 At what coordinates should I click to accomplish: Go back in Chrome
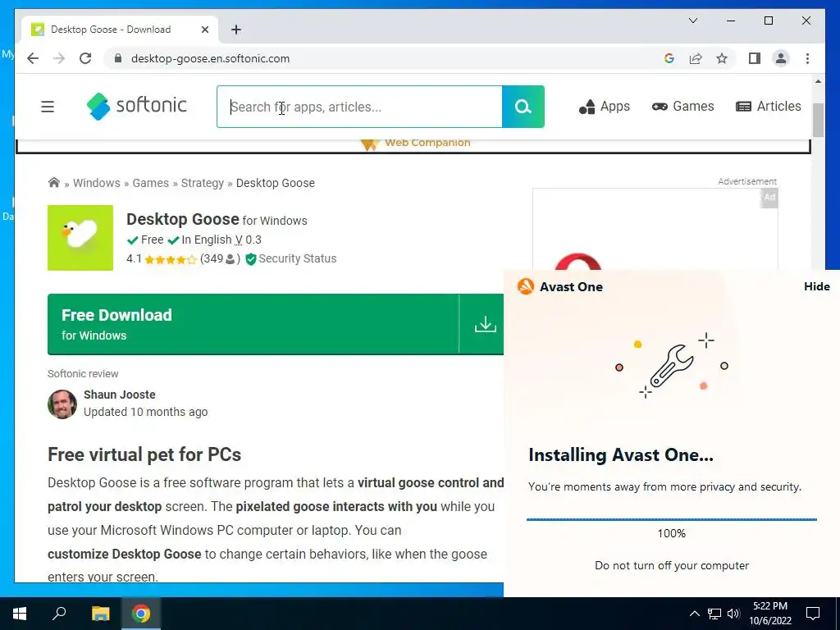click(33, 58)
